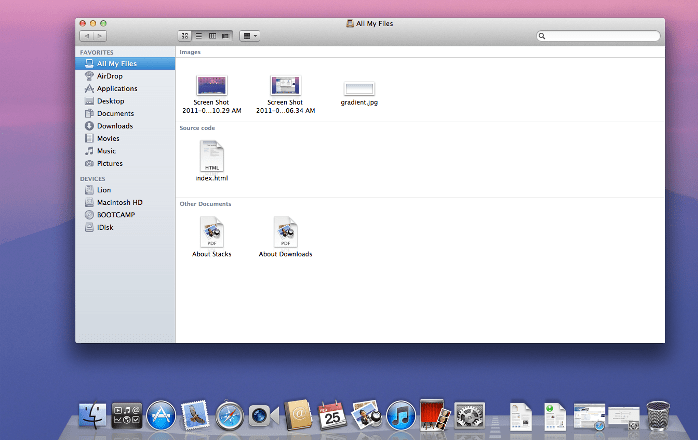Click the DEVICES sidebar heading

[x=93, y=179]
